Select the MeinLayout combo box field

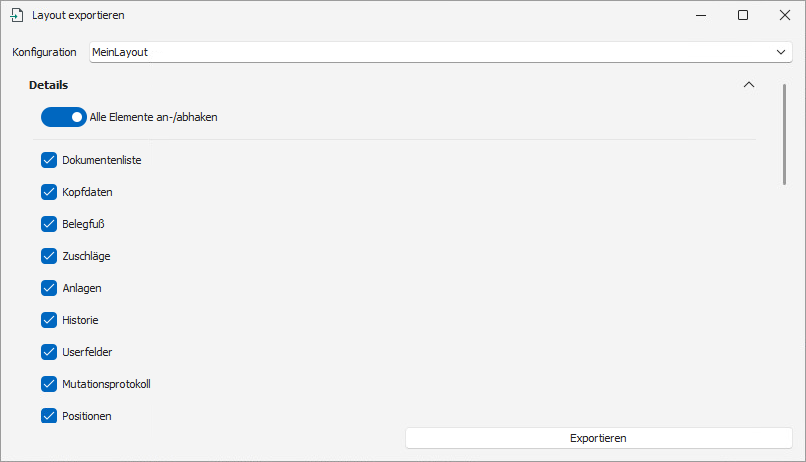click(x=430, y=52)
